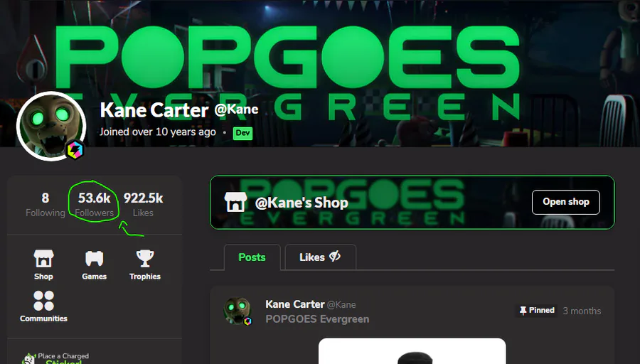Open the POPGOES Evergreen post image
The width and height of the screenshot is (640, 364).
[x=412, y=351]
